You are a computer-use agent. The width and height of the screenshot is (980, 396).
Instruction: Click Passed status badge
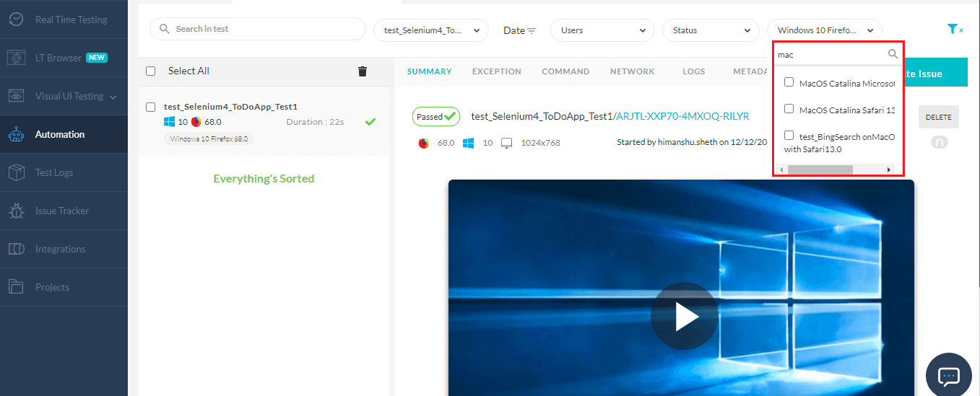point(436,116)
